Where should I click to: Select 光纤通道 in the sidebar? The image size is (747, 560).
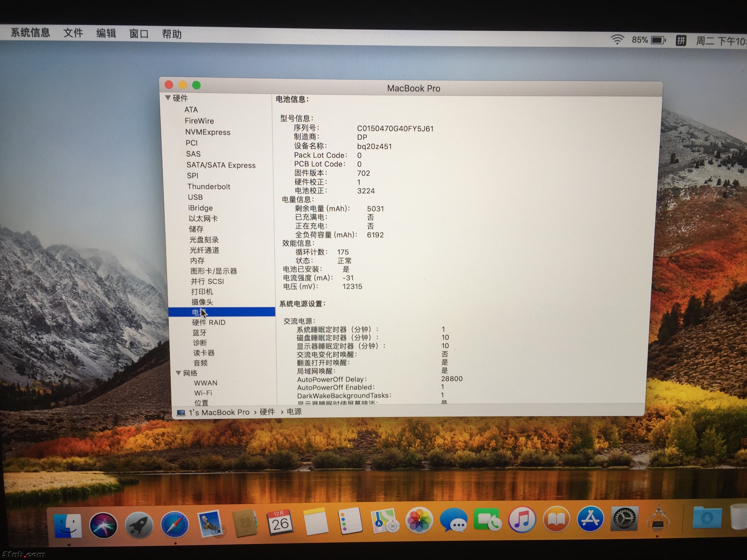click(x=204, y=250)
